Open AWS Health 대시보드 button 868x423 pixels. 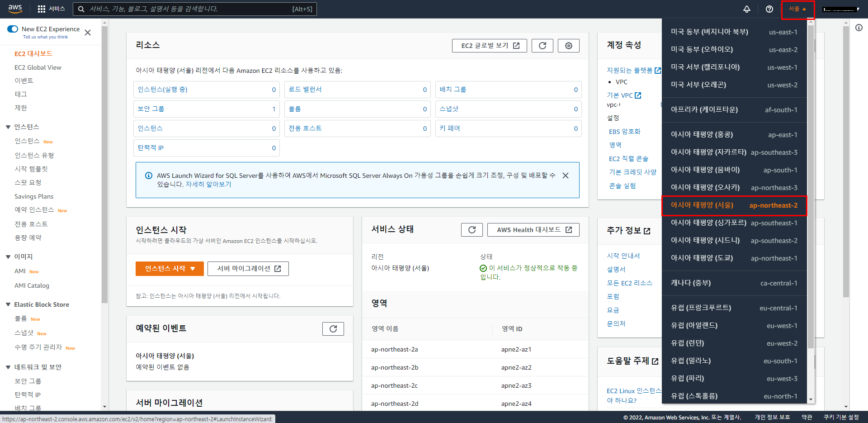coord(533,230)
